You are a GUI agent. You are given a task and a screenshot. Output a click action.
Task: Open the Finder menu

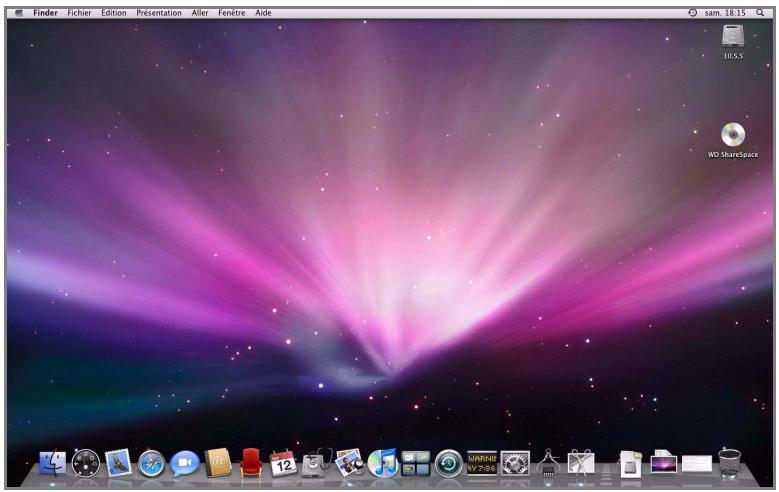(x=45, y=13)
